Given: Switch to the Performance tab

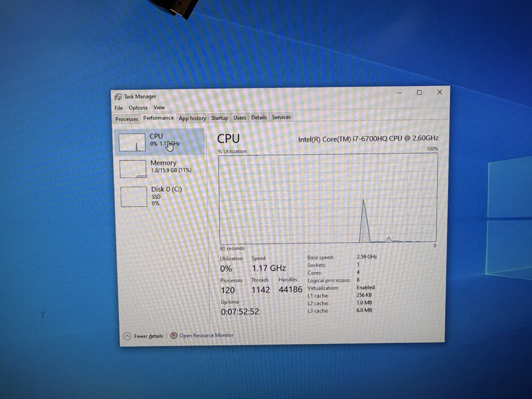Looking at the screenshot, I should (158, 118).
